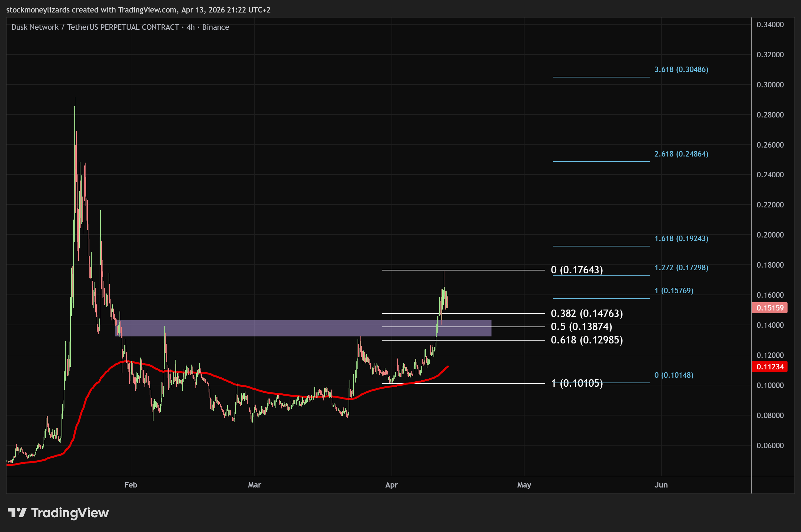
Task: Click the TradingView logo icon
Action: (x=17, y=513)
